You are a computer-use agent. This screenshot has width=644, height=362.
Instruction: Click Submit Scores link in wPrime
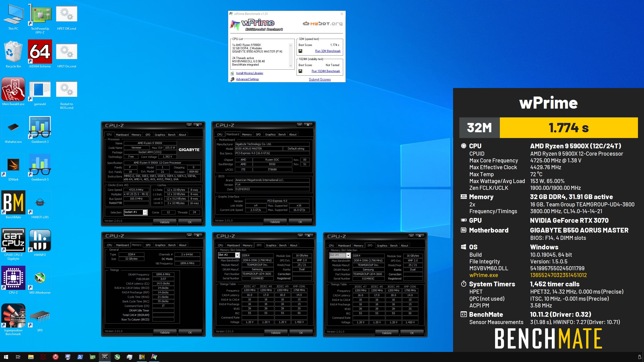[x=319, y=79]
